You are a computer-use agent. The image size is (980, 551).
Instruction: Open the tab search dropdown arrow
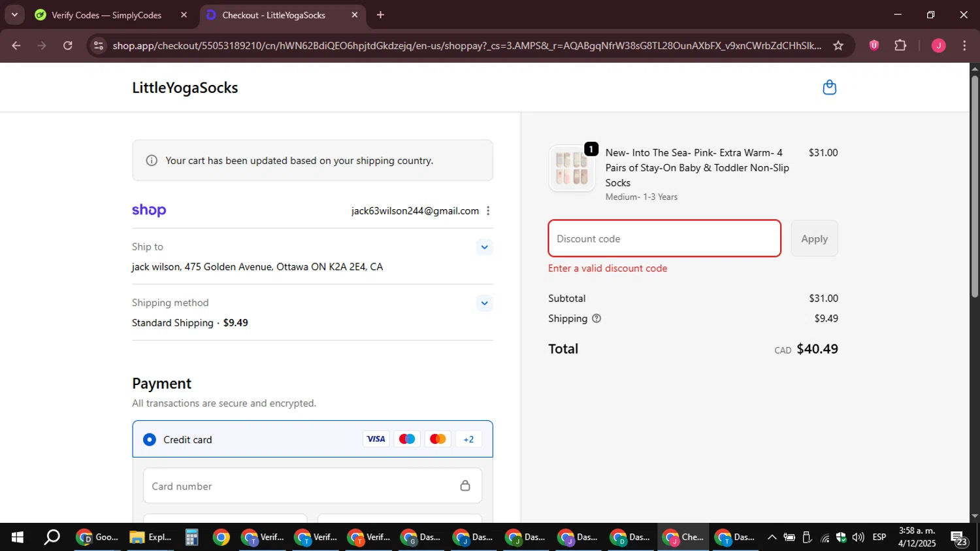[14, 14]
